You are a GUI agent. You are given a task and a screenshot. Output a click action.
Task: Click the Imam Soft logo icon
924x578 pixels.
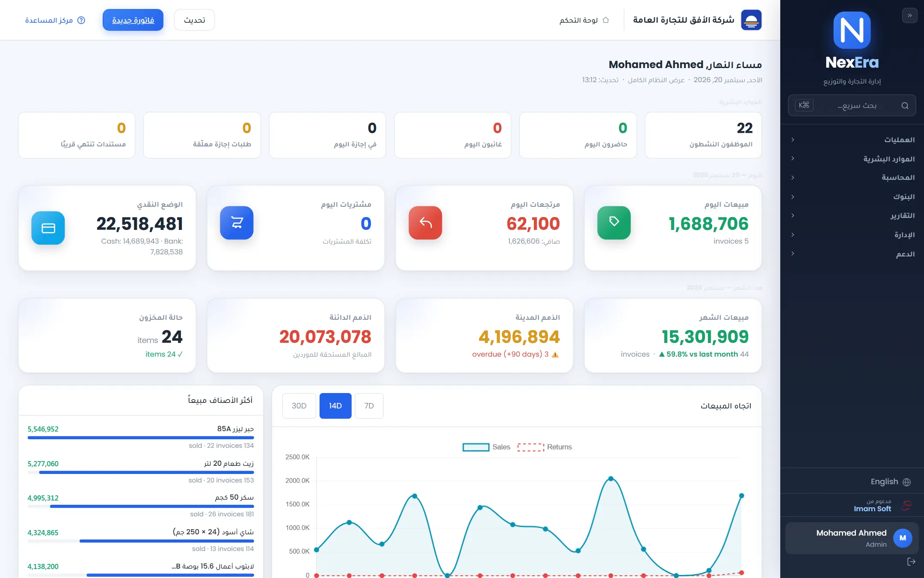906,505
